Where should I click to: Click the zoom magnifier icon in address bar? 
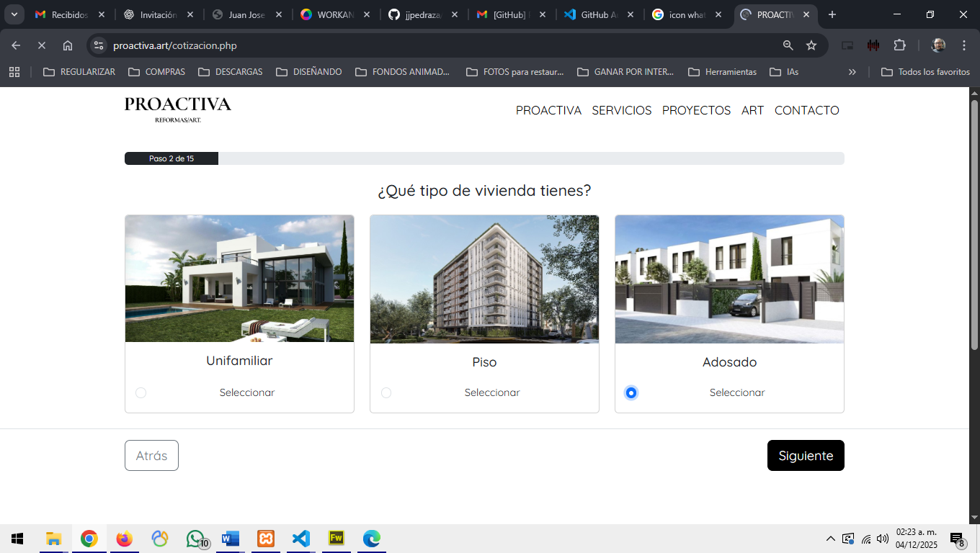788,45
